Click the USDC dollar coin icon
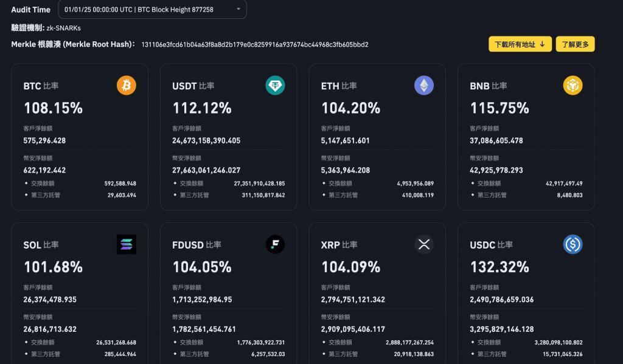Image resolution: width=623 pixels, height=364 pixels. coord(573,244)
